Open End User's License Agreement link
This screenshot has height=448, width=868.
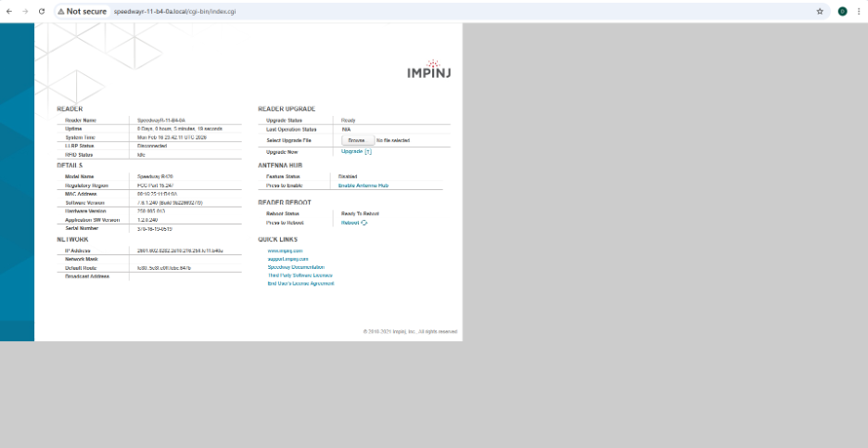300,284
